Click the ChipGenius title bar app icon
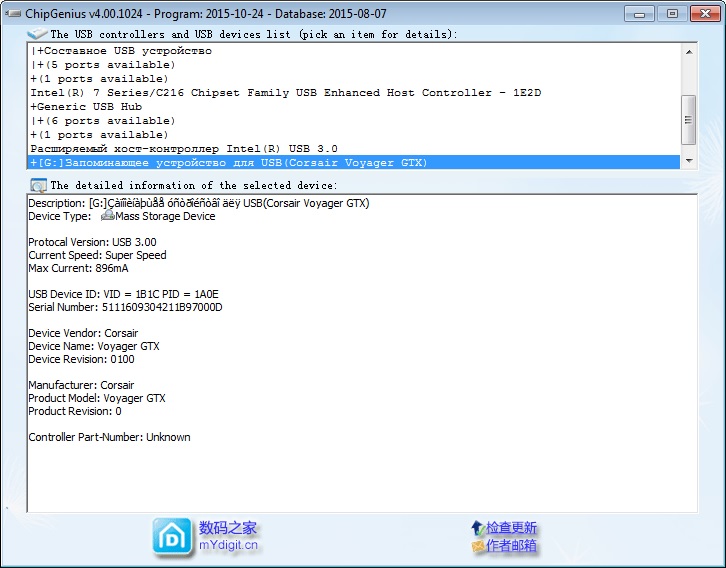 pyautogui.click(x=13, y=13)
